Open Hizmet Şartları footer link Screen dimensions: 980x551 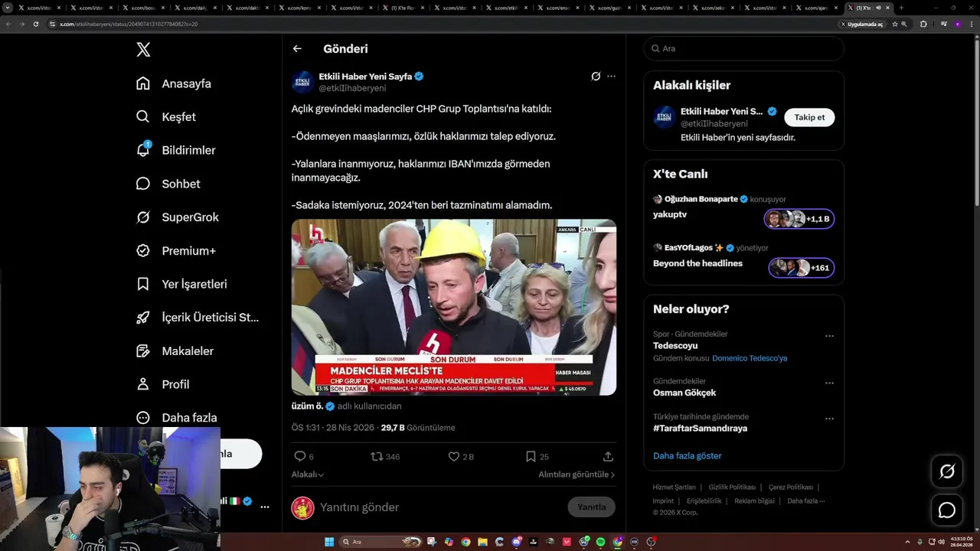(x=674, y=487)
